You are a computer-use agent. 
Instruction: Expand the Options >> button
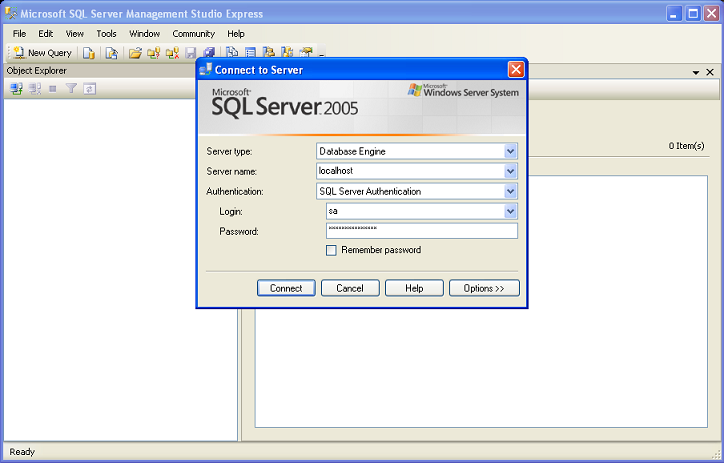(484, 288)
